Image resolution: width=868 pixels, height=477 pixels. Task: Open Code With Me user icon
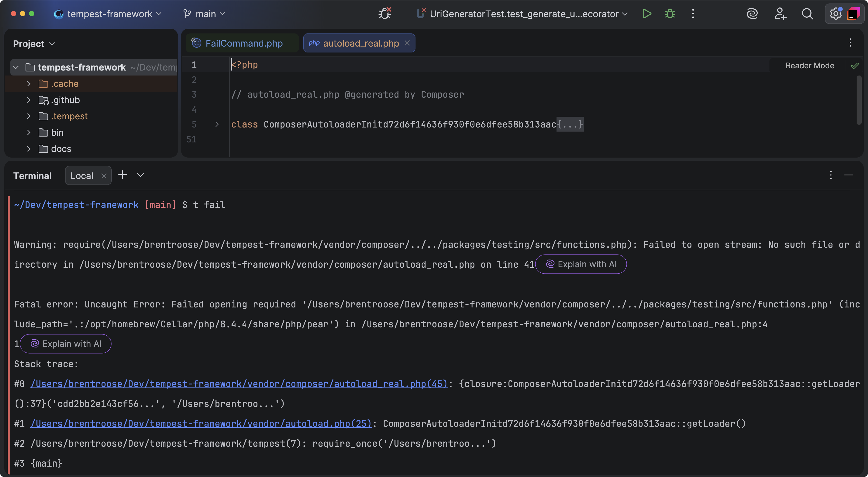click(x=780, y=14)
